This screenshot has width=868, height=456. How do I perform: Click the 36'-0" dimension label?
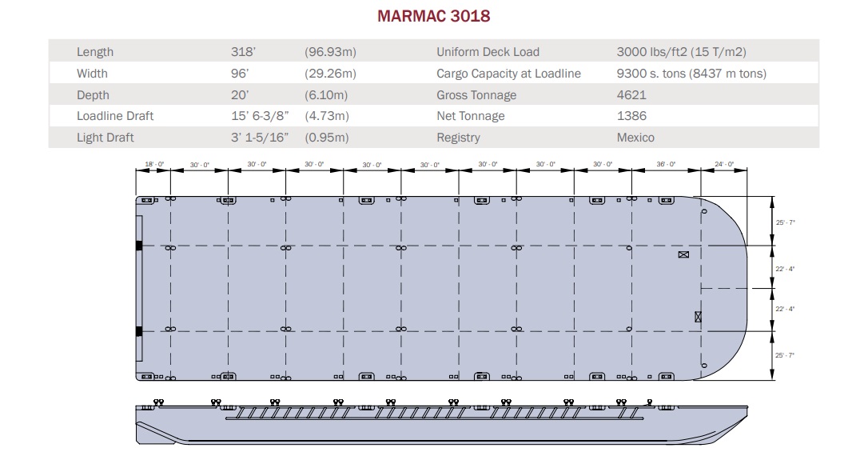[x=666, y=164]
